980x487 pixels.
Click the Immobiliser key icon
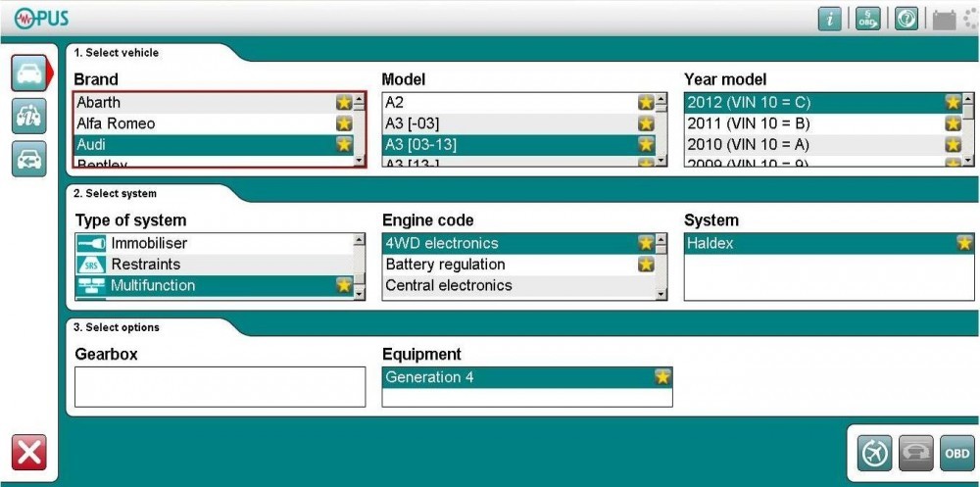coord(91,243)
